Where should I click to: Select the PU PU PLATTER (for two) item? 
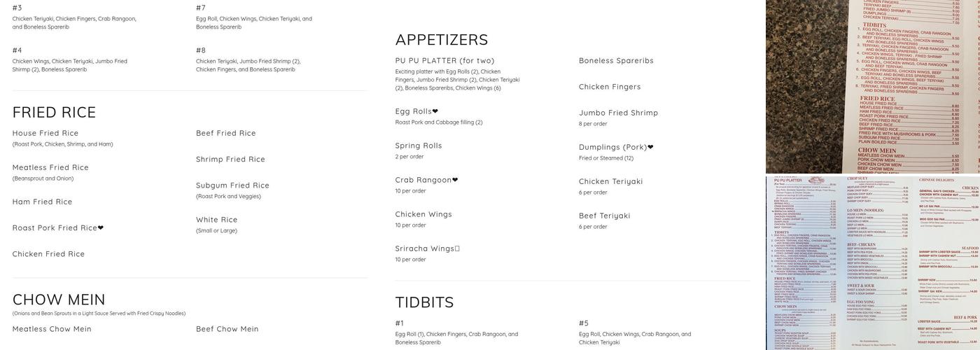445,61
